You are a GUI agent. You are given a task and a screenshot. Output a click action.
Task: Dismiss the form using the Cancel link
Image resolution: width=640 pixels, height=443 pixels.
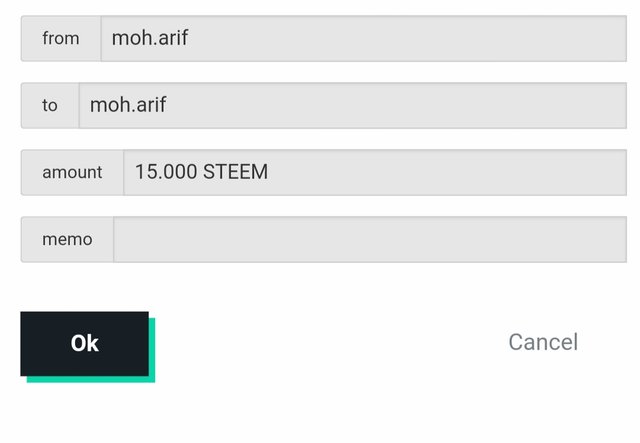click(542, 342)
